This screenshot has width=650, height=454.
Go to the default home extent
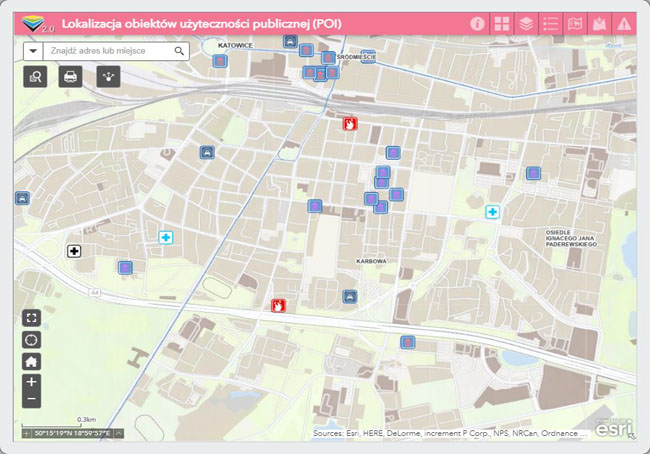32,361
